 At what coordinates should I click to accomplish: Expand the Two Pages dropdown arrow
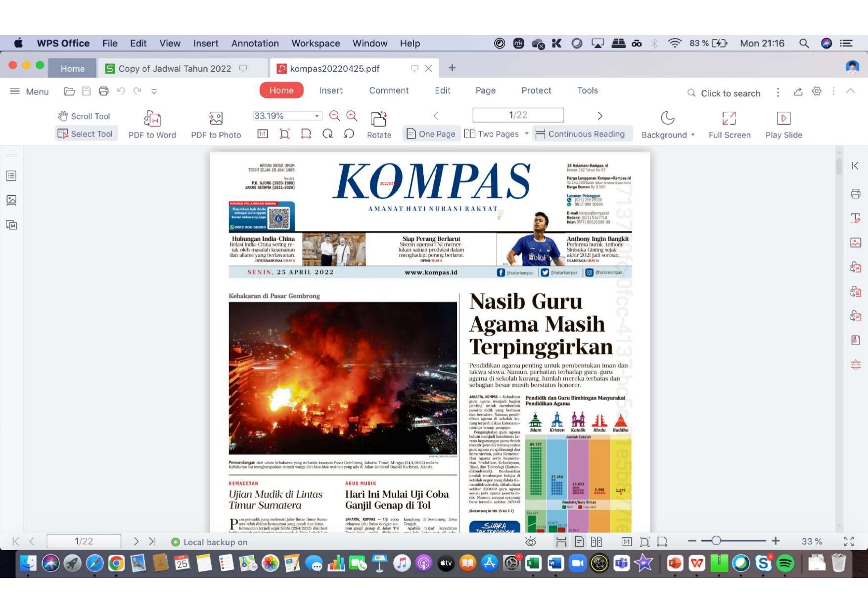pos(527,134)
